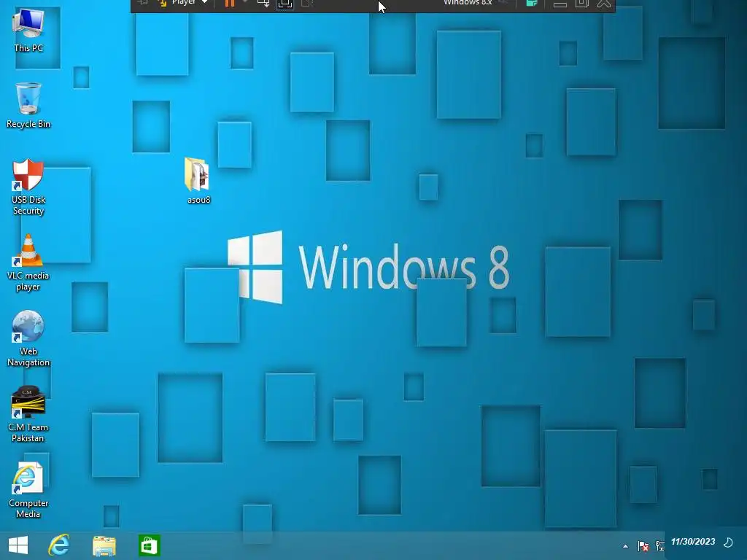Select the Recycle Bin icon

pyautogui.click(x=28, y=106)
